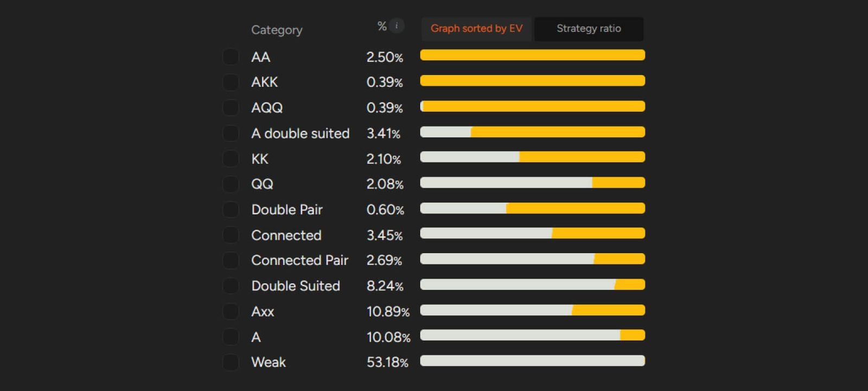Click the info icon next to percent header
The height and width of the screenshot is (391, 868).
tap(397, 25)
